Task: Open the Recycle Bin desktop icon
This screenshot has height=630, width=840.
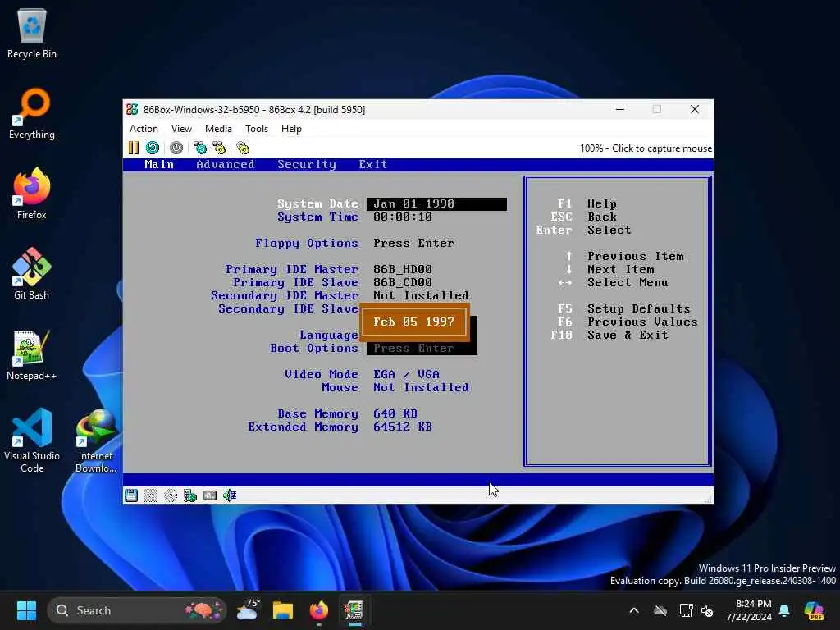Action: (32, 33)
